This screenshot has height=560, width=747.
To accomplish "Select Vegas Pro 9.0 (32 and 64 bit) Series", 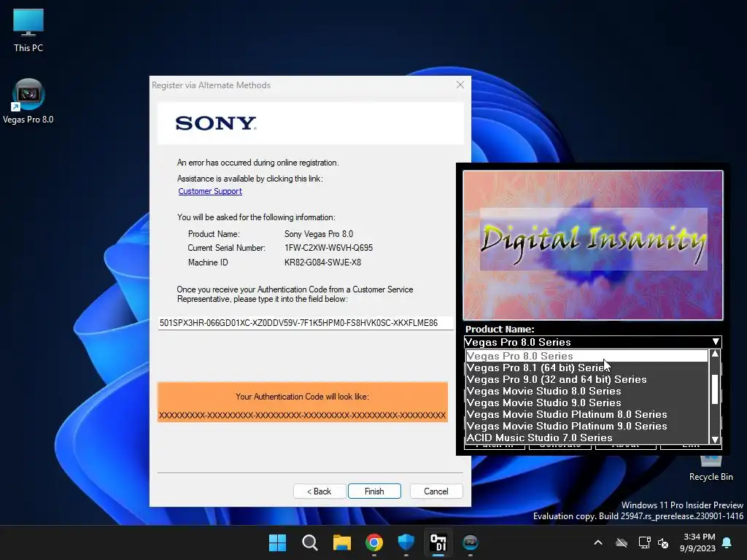I will click(x=587, y=379).
